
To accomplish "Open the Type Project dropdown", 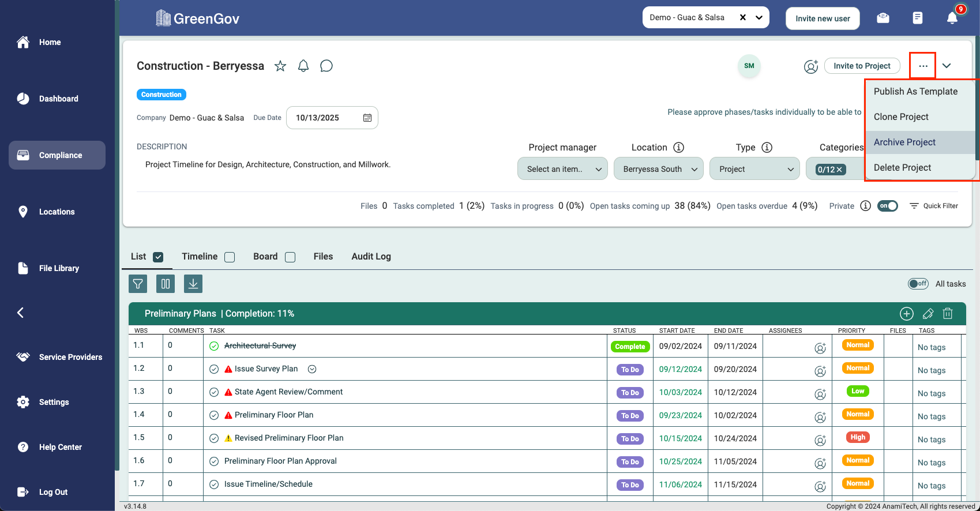I will tap(754, 169).
